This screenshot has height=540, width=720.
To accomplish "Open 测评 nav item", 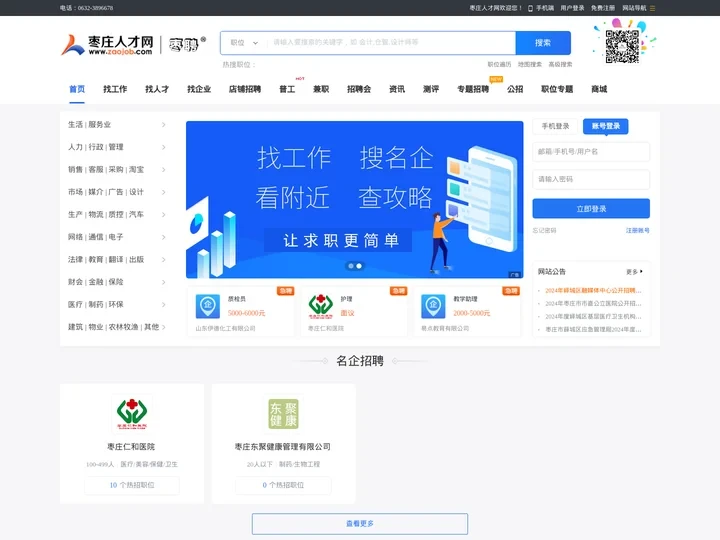I will point(431,89).
